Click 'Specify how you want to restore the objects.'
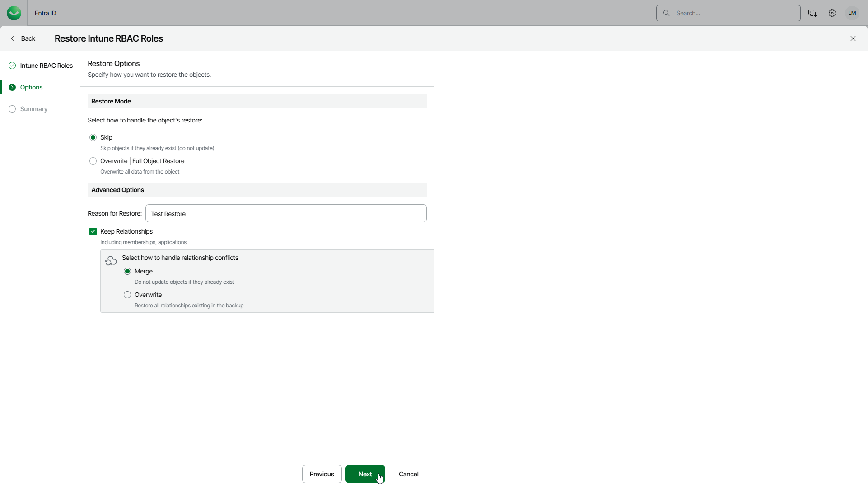The height and width of the screenshot is (489, 868). tap(149, 75)
